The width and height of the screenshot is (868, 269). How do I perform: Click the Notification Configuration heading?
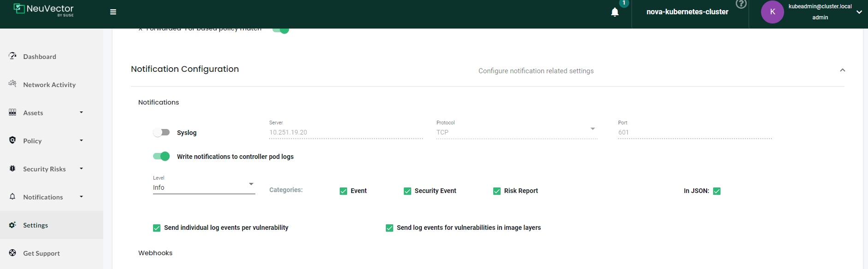185,69
